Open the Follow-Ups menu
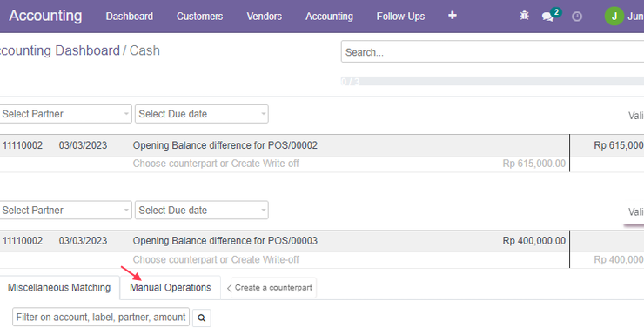The width and height of the screenshot is (644, 328). tap(400, 16)
